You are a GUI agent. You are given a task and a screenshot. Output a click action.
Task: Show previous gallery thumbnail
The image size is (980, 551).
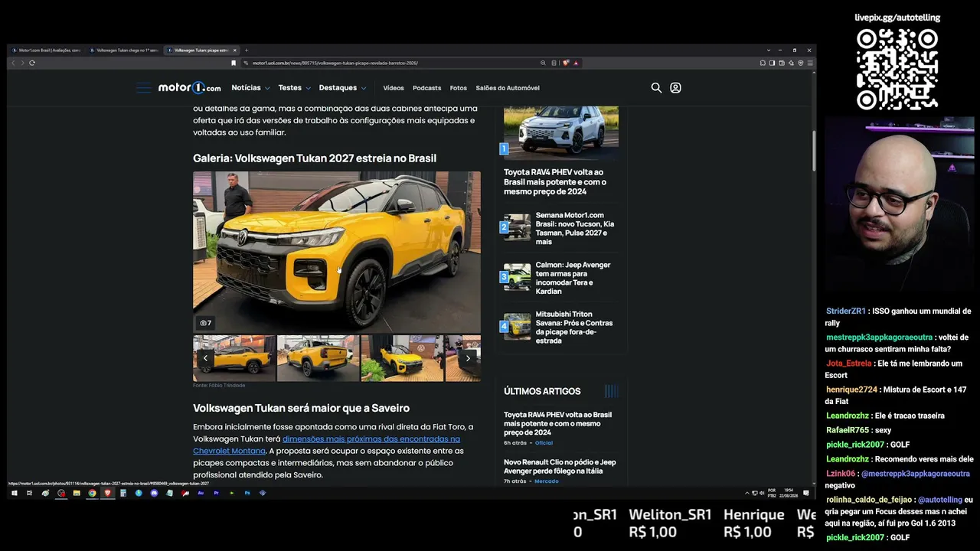[205, 358]
